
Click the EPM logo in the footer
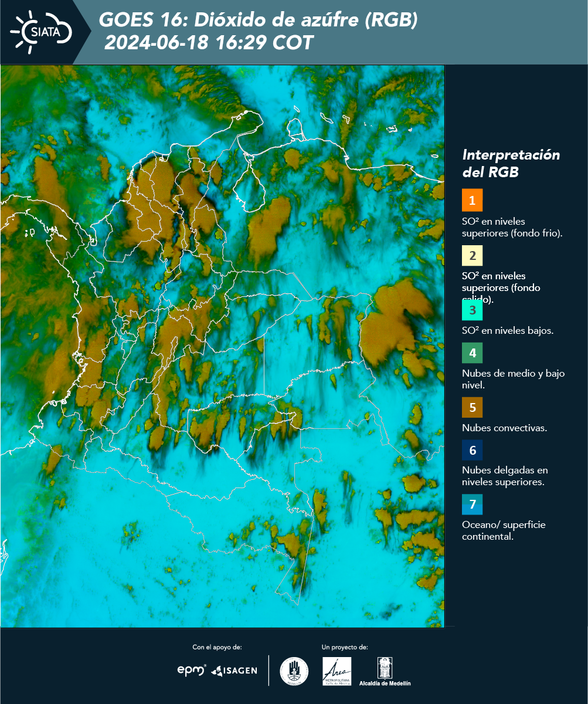pyautogui.click(x=192, y=670)
